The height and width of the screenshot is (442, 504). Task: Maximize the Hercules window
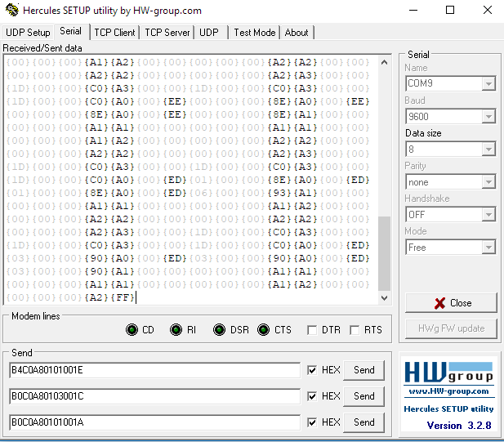[450, 11]
